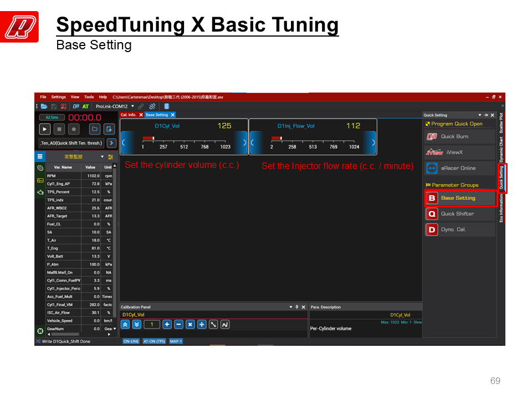Open the View menu
532x399 pixels.
tap(75, 96)
